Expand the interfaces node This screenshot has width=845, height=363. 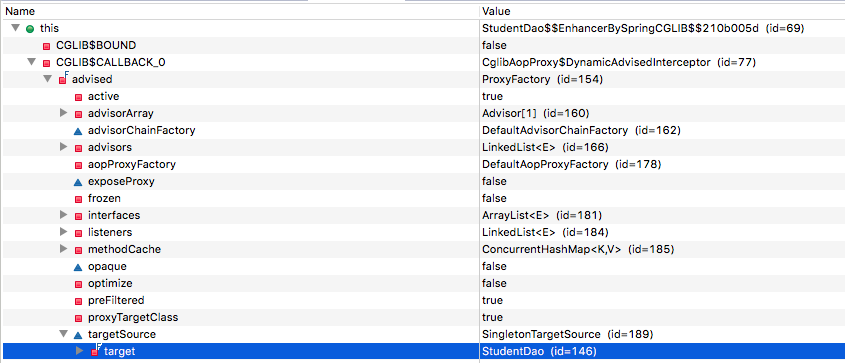tap(63, 215)
